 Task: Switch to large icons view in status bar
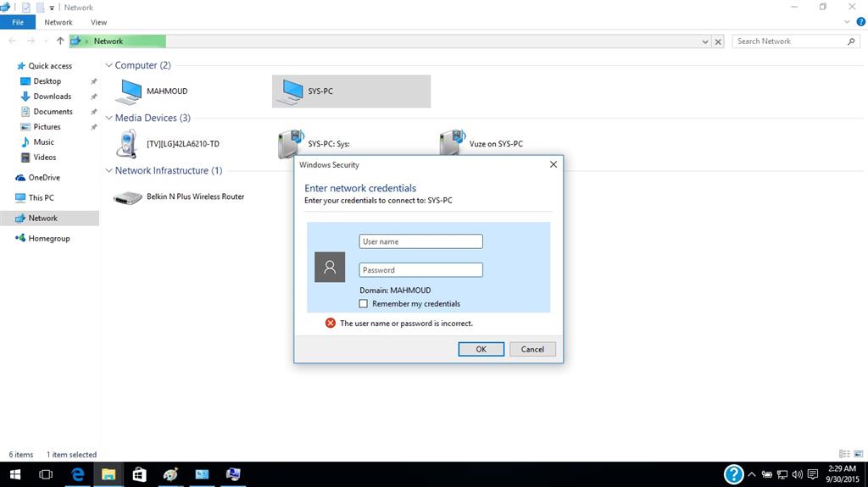(x=858, y=454)
